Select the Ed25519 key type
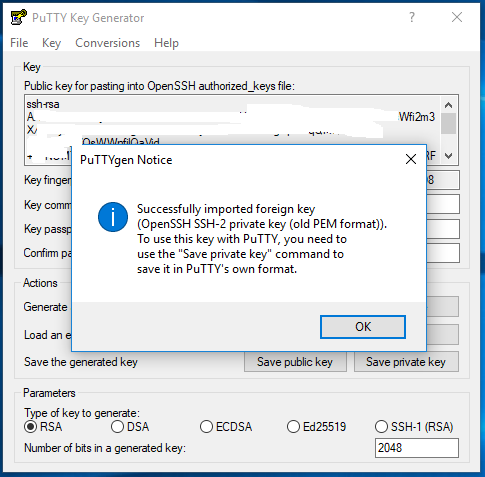The width and height of the screenshot is (485, 477). [316, 427]
